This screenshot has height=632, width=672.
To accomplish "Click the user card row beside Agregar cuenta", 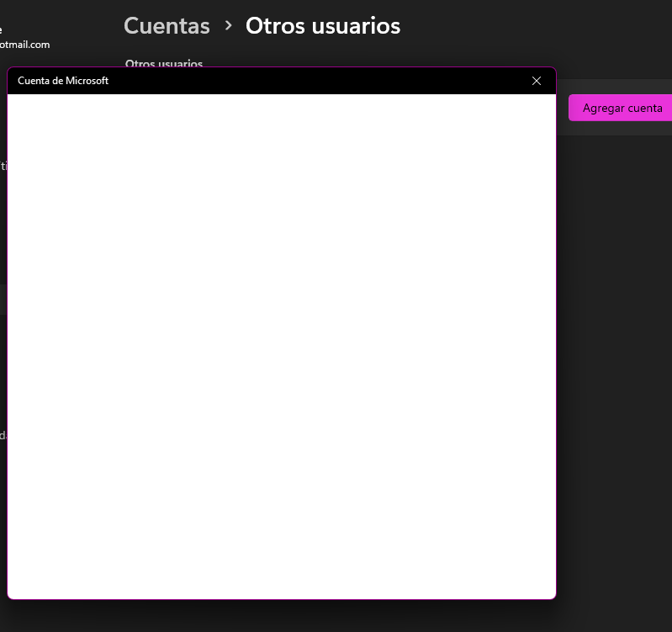I will (614, 107).
